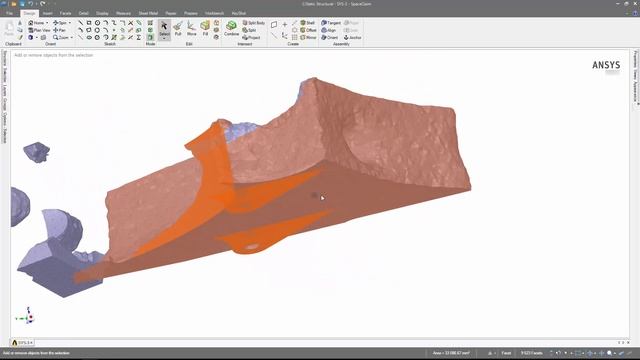Select the sketch Circle tool
Image resolution: width=640 pixels, height=360 pixels.
point(97,23)
